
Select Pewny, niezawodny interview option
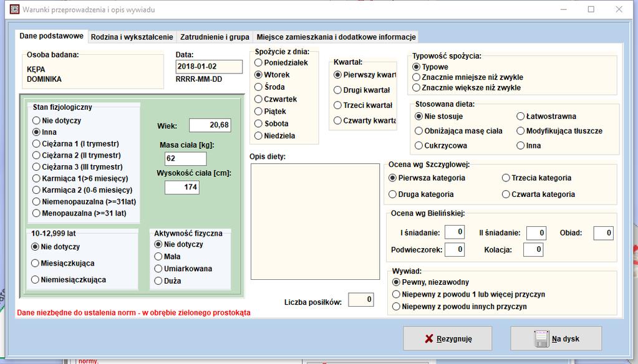tap(430, 282)
